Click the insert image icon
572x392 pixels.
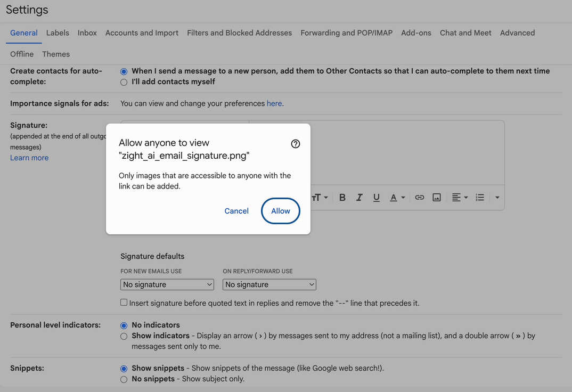tap(437, 198)
